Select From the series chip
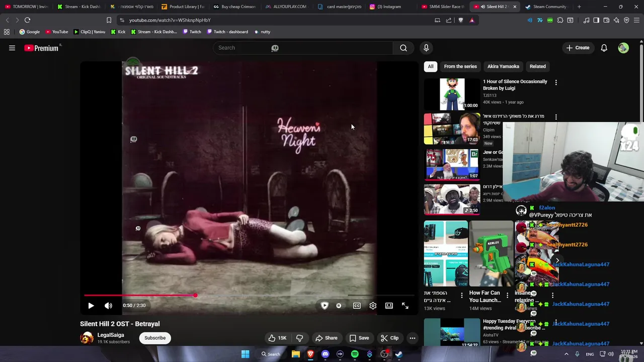644x362 pixels. (460, 66)
